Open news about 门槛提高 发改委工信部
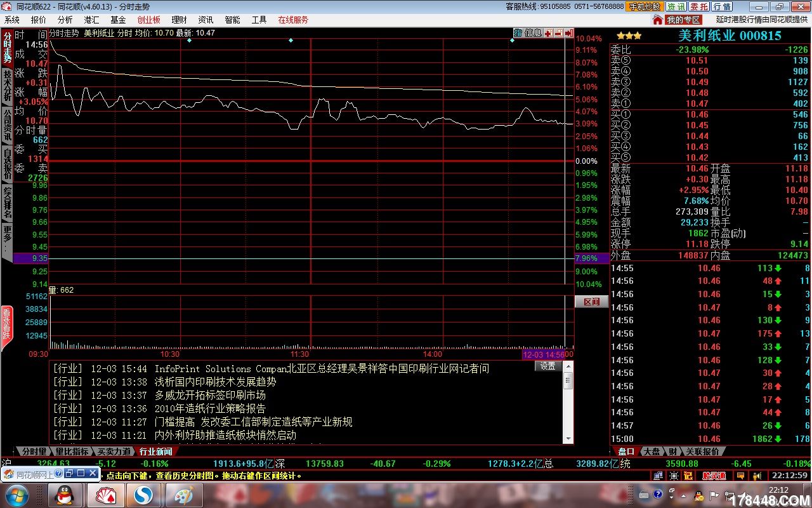This screenshot has height=508, width=812. point(253,422)
